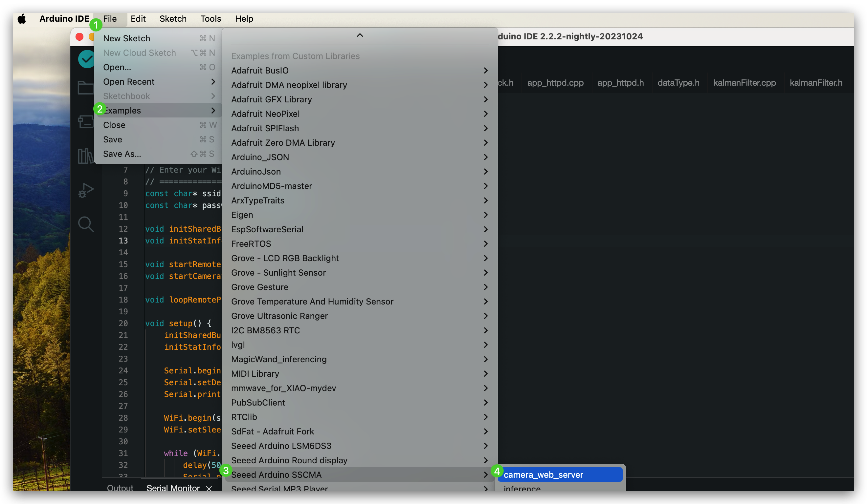867x504 pixels.
Task: Open the Arduino IDE application menu
Action: [x=64, y=19]
